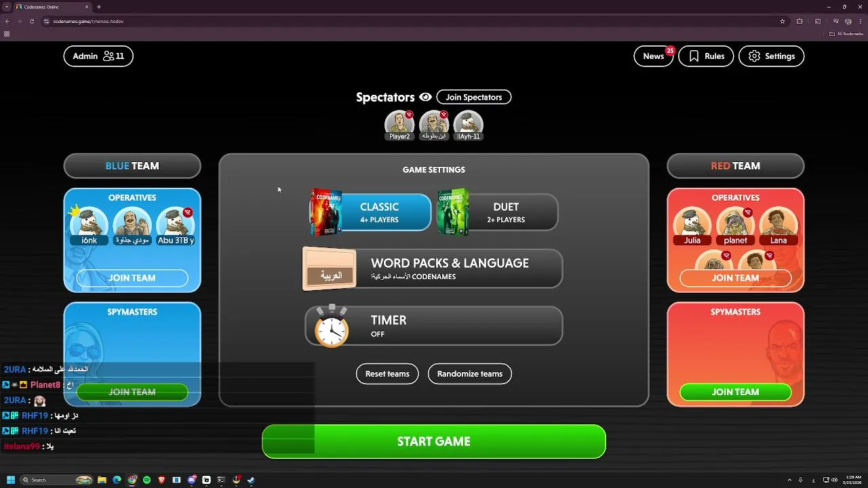Viewport: 868px width, 488px height.
Task: Open the browser three-dot menu
Action: click(x=860, y=21)
